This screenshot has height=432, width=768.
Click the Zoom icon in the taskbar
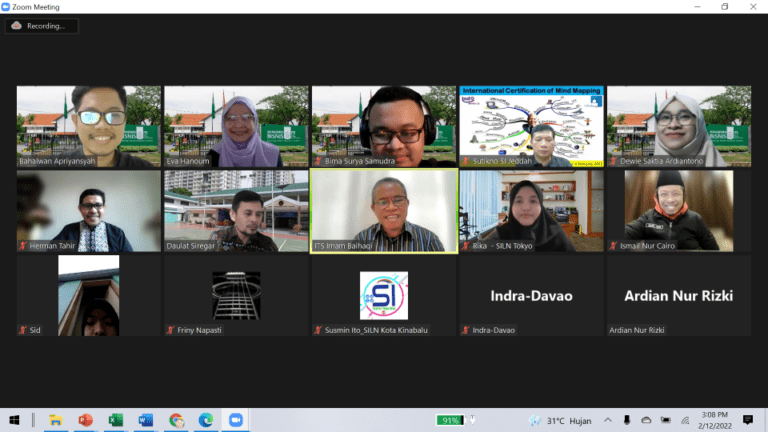pos(236,420)
